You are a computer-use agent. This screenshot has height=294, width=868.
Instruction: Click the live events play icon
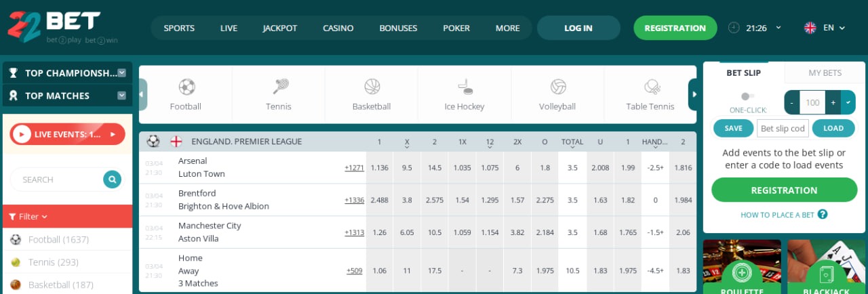coord(21,134)
